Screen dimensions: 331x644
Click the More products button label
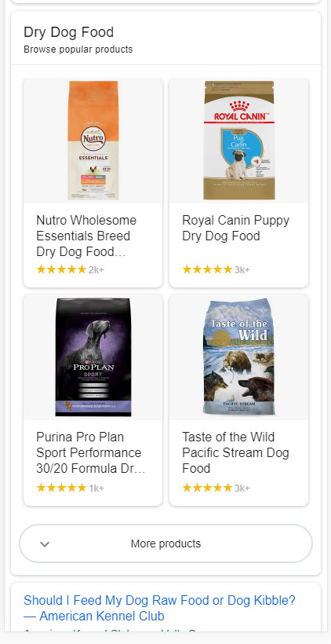[x=165, y=543]
